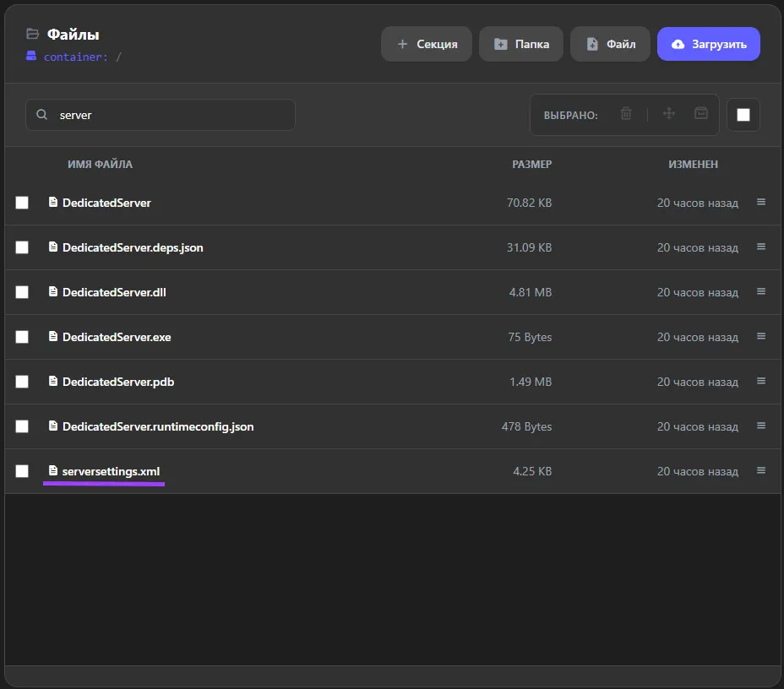Click the 1.49 MB size value

click(530, 382)
